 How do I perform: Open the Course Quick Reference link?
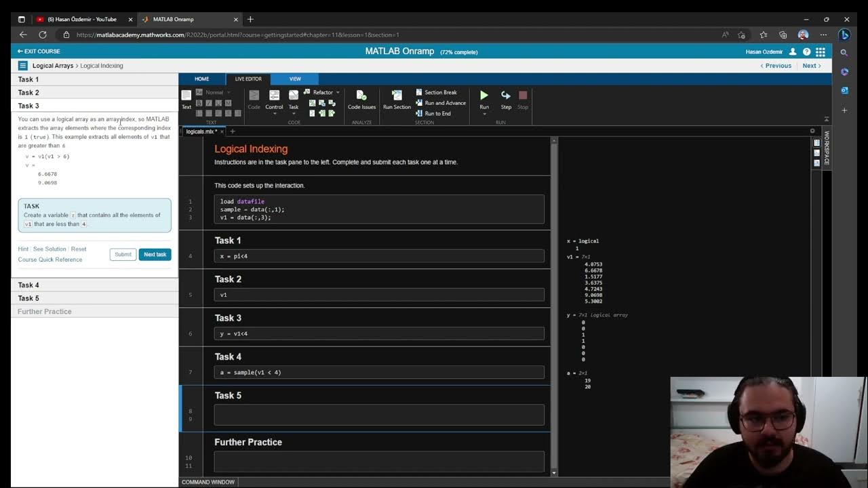[50, 260]
